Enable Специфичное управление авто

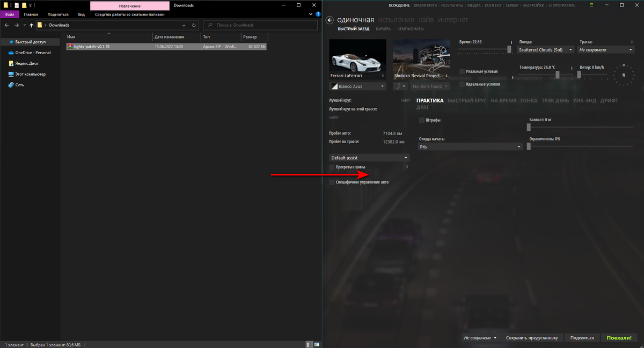pyautogui.click(x=333, y=182)
